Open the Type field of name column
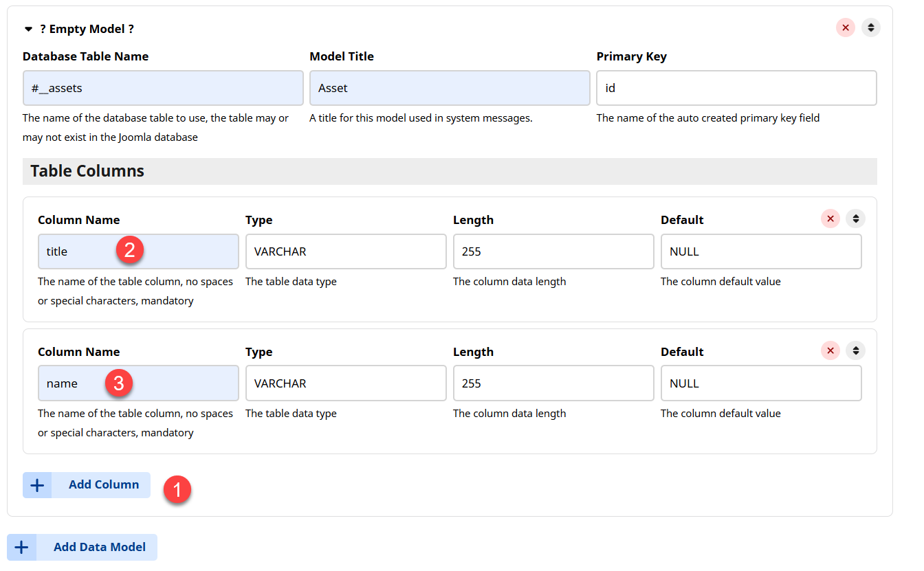 (x=346, y=383)
